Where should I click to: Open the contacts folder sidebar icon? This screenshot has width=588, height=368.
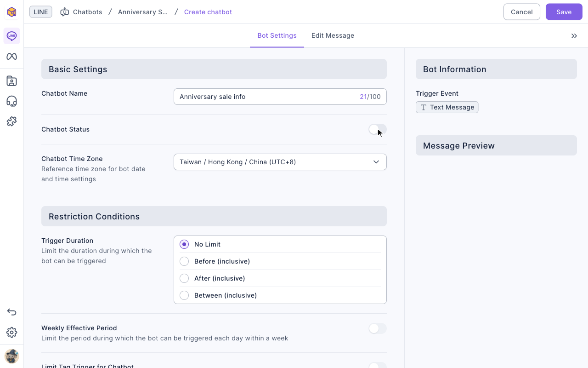coord(12,81)
